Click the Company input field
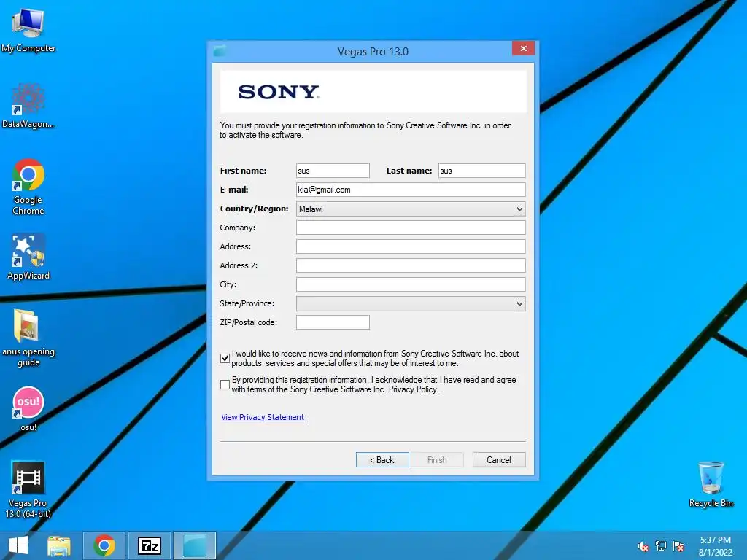Image resolution: width=747 pixels, height=560 pixels. pyautogui.click(x=411, y=227)
